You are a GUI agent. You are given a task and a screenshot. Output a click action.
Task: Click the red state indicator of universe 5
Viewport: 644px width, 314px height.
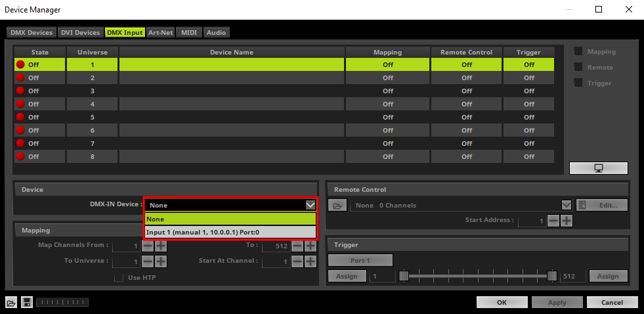(x=20, y=117)
